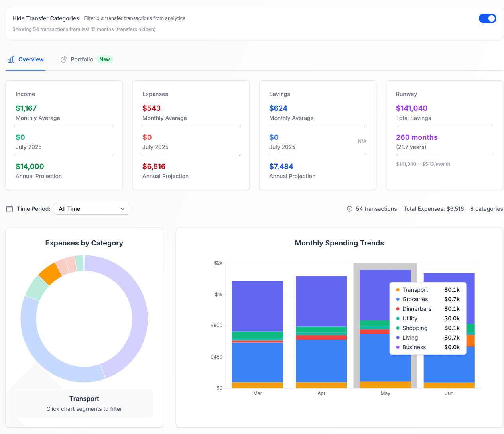Open the All Time period dropdown

tap(92, 209)
